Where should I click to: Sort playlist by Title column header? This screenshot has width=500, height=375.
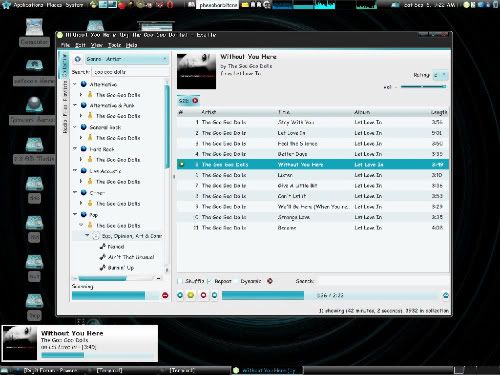pyautogui.click(x=284, y=112)
